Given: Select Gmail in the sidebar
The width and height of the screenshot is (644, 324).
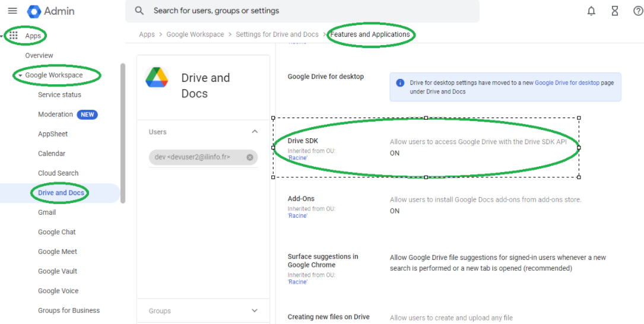Looking at the screenshot, I should [47, 212].
